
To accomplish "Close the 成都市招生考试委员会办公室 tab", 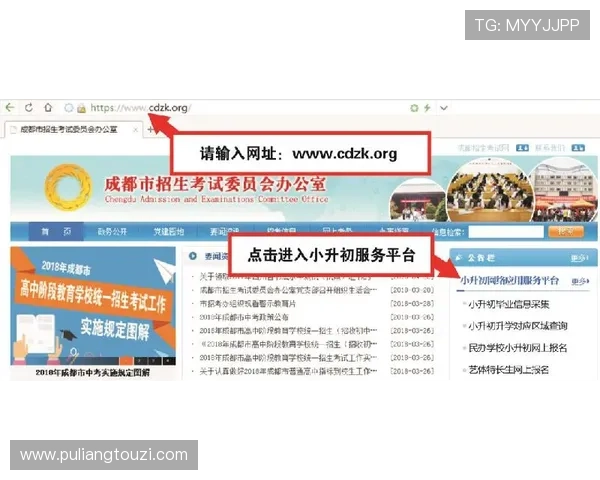I will pyautogui.click(x=135, y=130).
